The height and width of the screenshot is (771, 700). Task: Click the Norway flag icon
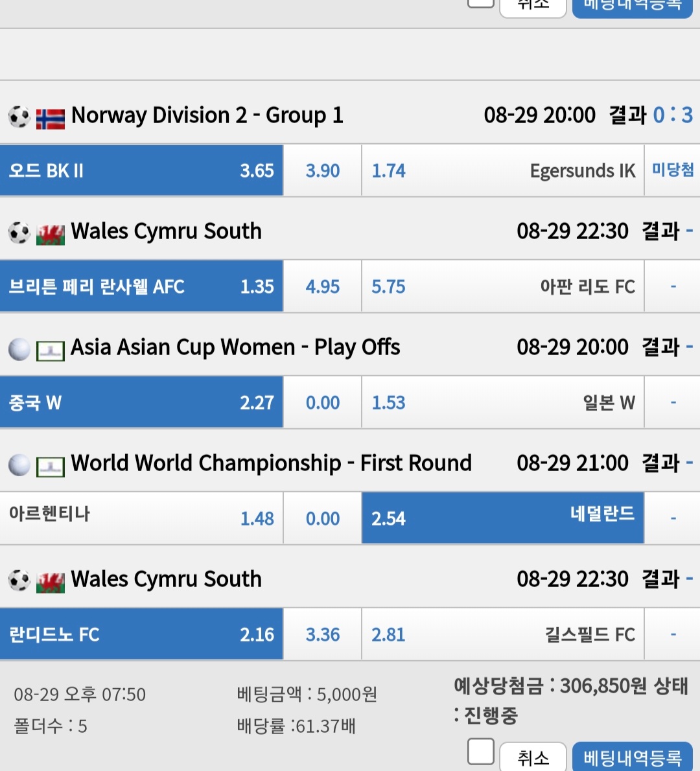point(50,119)
